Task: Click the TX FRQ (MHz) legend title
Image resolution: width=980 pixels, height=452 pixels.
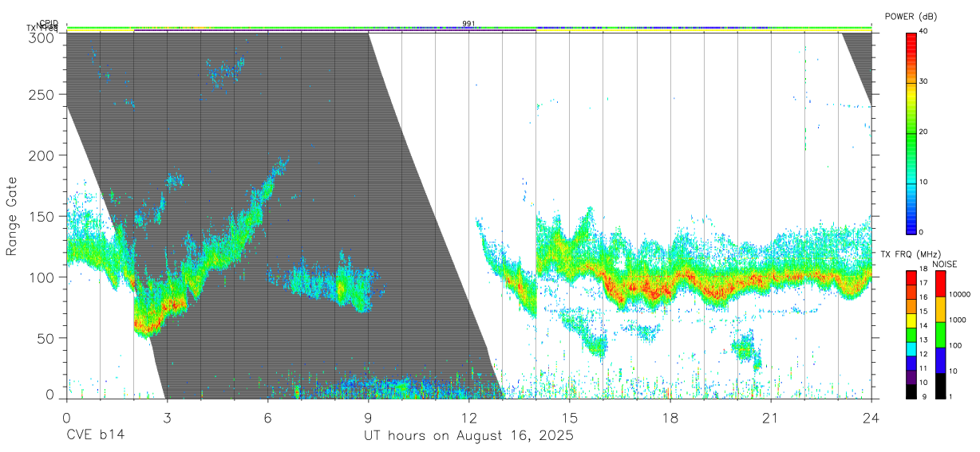Action: 911,254
